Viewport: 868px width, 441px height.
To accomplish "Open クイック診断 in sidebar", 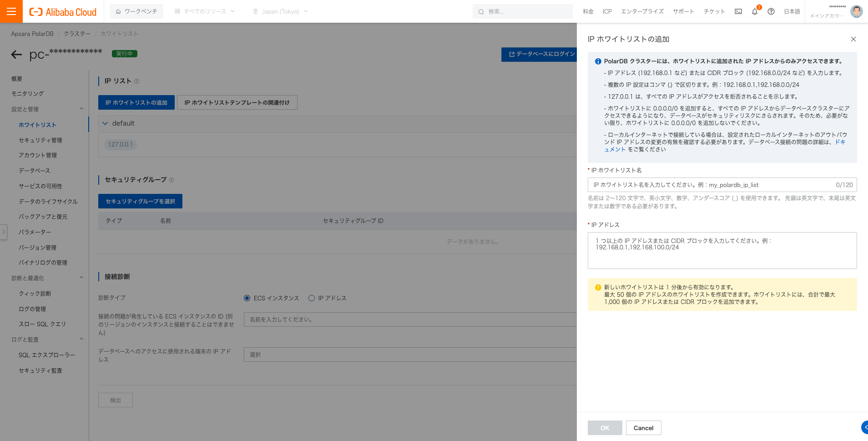I will click(35, 294).
